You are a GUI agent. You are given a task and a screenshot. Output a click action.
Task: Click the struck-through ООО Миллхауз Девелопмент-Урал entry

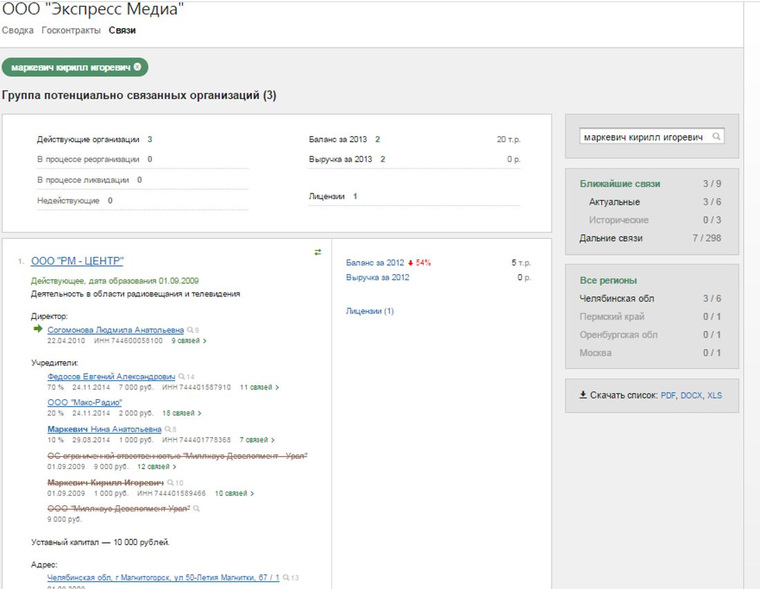(x=118, y=509)
